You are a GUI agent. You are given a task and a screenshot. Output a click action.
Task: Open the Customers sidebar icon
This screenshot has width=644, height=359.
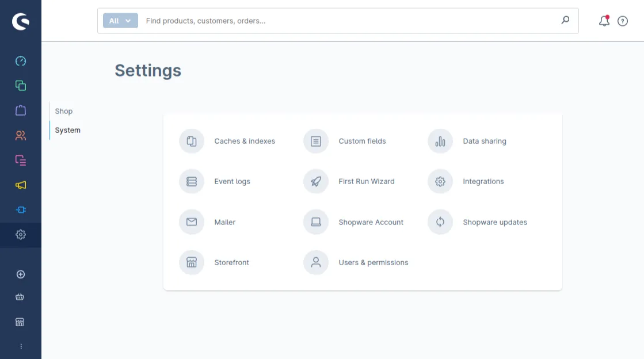coord(21,135)
